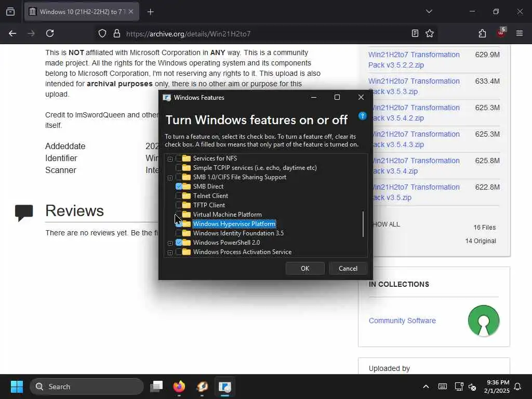
Task: Click the 16 Files count text
Action: point(485,228)
